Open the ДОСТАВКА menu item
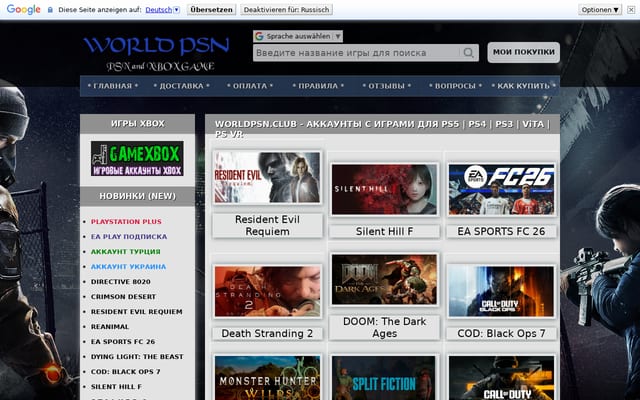The width and height of the screenshot is (640, 400). pyautogui.click(x=181, y=86)
